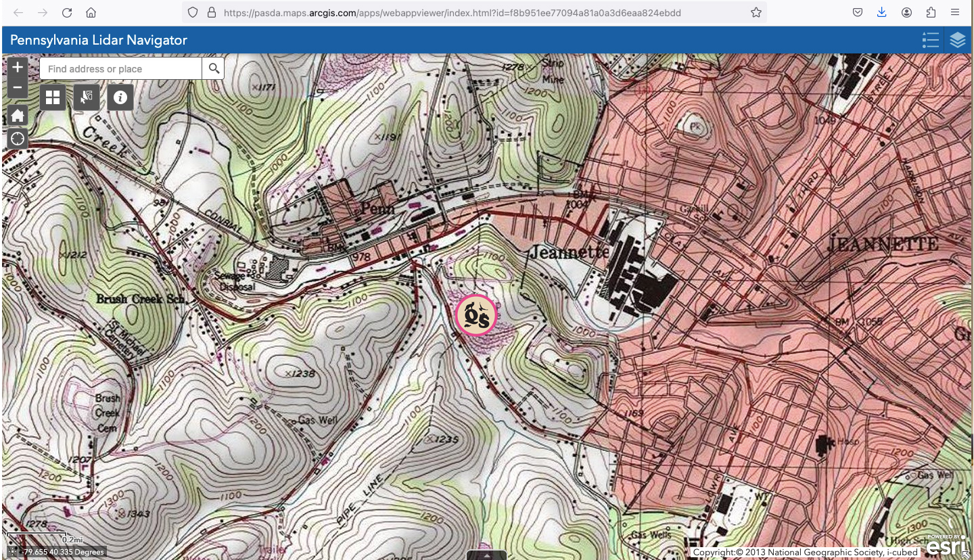Open the Basemap Gallery grid icon

point(53,98)
